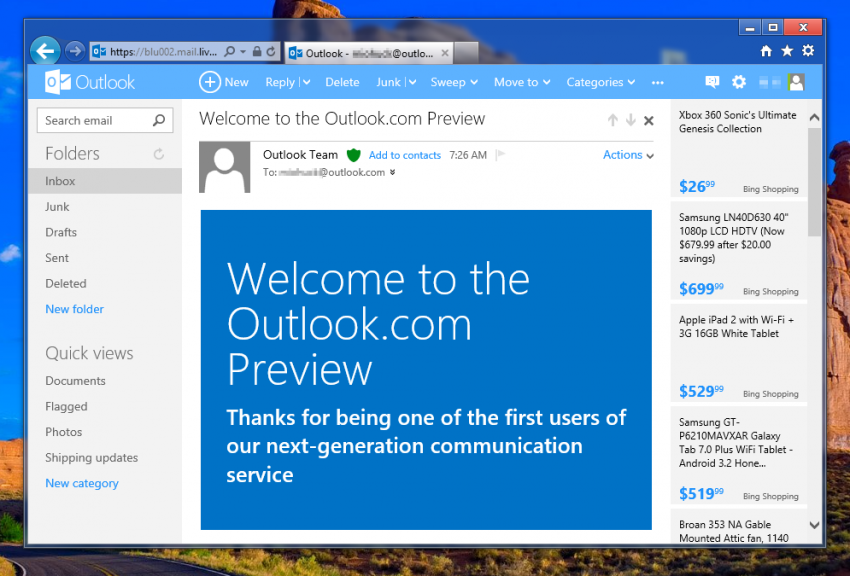The width and height of the screenshot is (850, 576).
Task: Go to next message with down arrow
Action: pos(630,120)
